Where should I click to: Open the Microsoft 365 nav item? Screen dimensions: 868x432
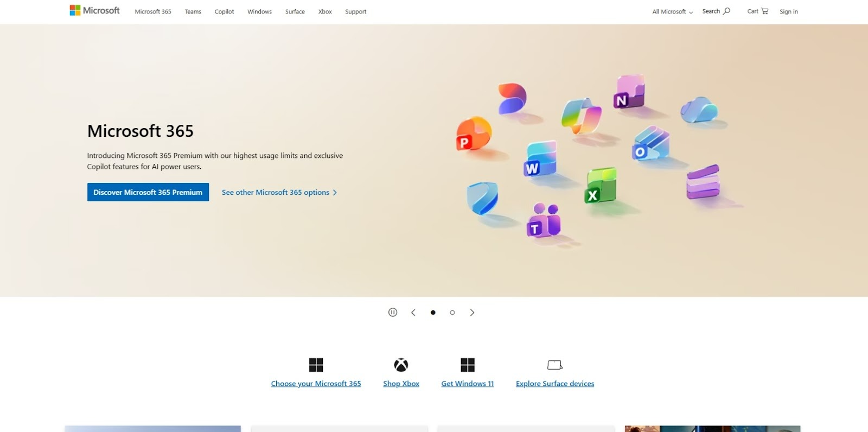[x=153, y=11]
